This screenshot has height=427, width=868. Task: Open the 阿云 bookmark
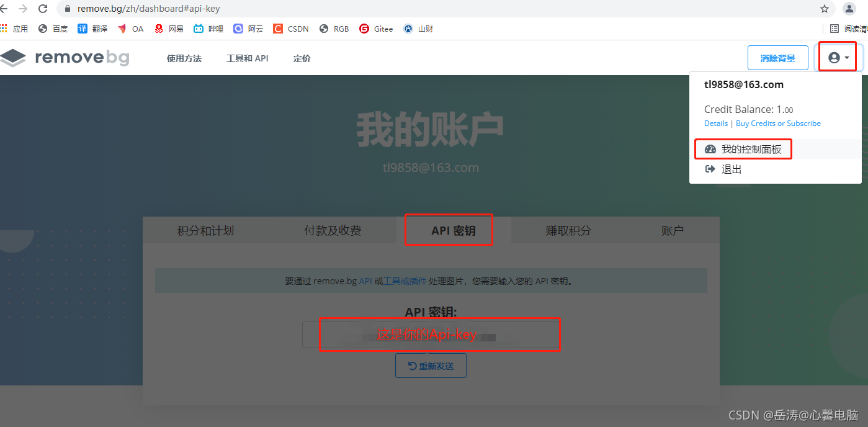coord(248,29)
